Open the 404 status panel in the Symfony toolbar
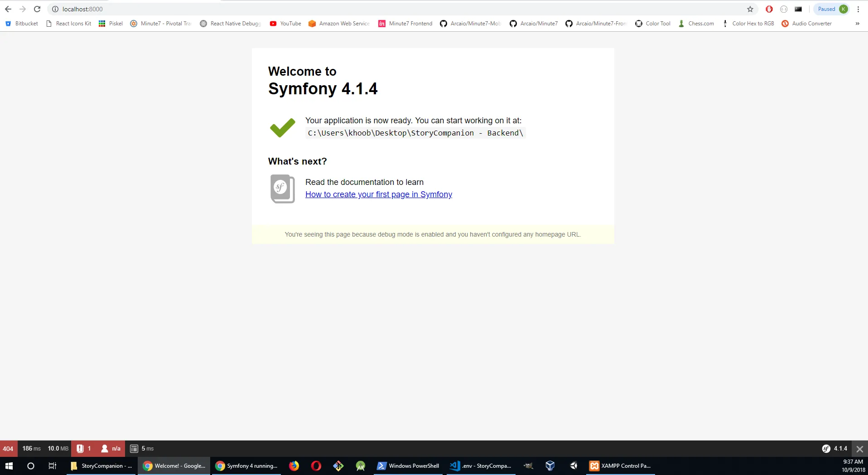Screen dimensions: 868x475 pos(8,449)
